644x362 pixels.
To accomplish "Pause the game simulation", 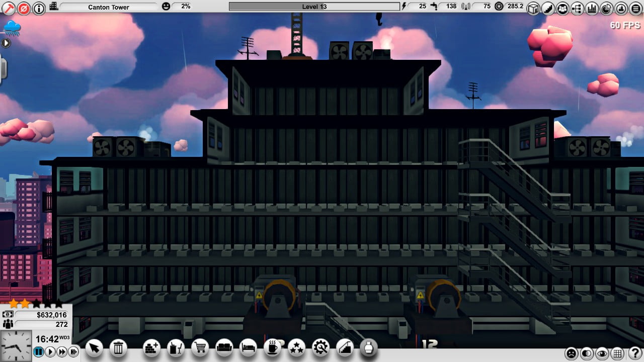I will [x=39, y=352].
